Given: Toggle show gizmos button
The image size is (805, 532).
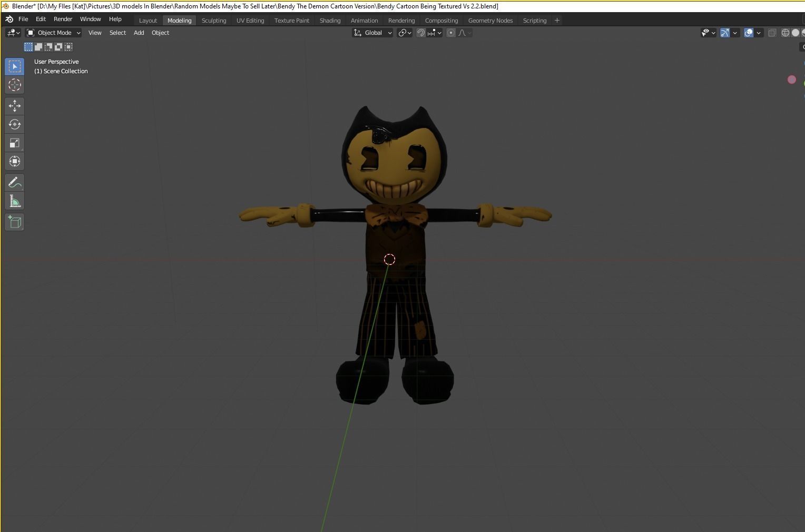Looking at the screenshot, I should pyautogui.click(x=725, y=33).
